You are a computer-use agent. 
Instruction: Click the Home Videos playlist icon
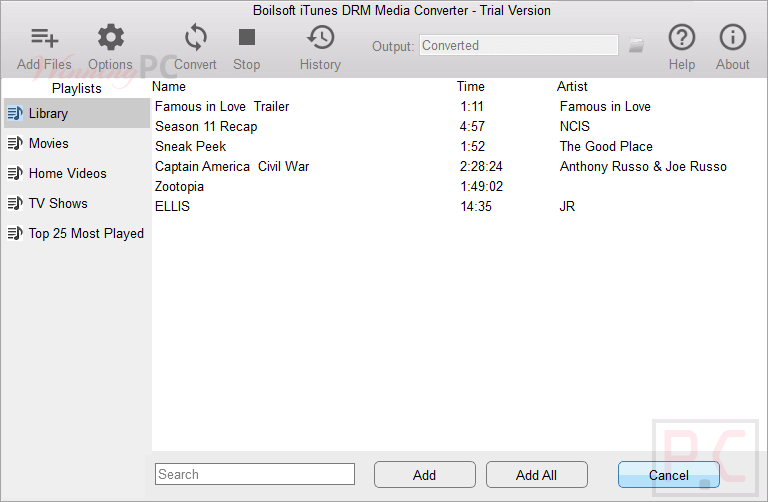click(x=15, y=173)
